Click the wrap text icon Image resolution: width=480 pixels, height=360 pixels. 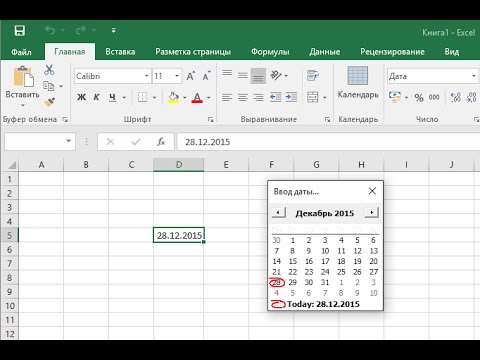click(x=312, y=76)
